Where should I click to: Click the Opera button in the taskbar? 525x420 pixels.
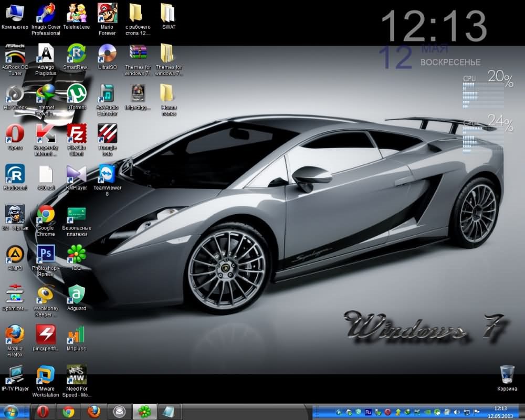click(43, 412)
